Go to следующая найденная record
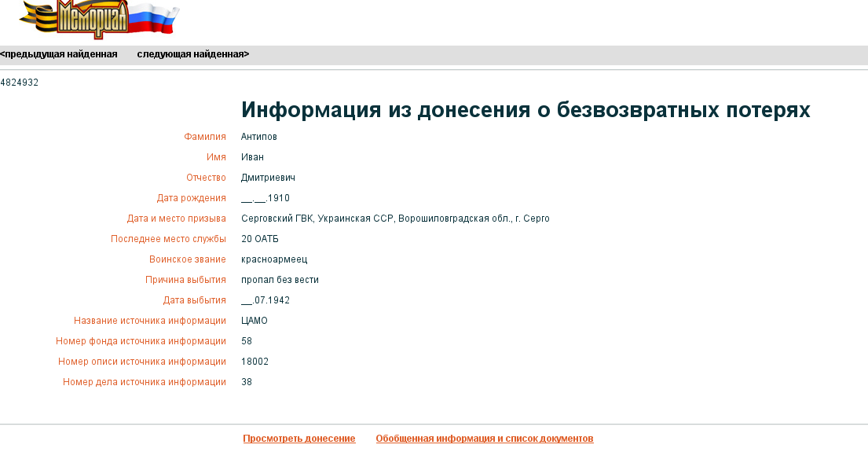Image resolution: width=868 pixels, height=452 pixels. click(192, 54)
